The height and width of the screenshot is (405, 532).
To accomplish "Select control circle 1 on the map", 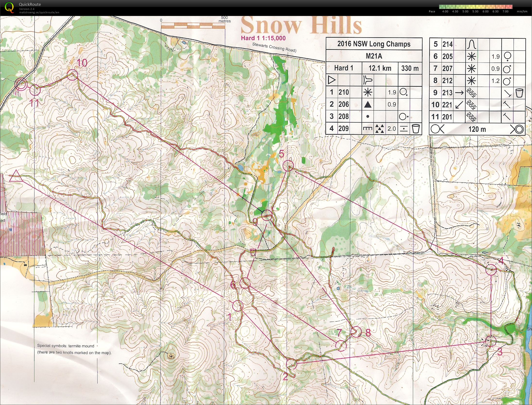I will (x=238, y=306).
